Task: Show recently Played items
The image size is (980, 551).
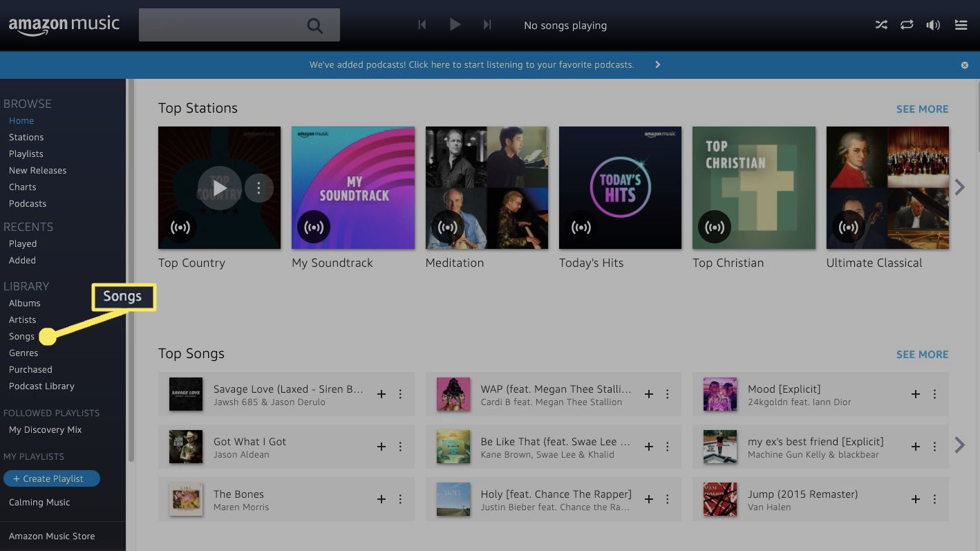Action: point(23,243)
